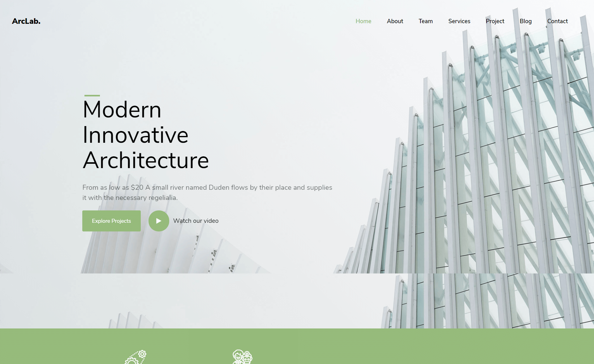Click the circular play button for Watch video
Viewport: 594px width, 364px height.
coord(159,220)
